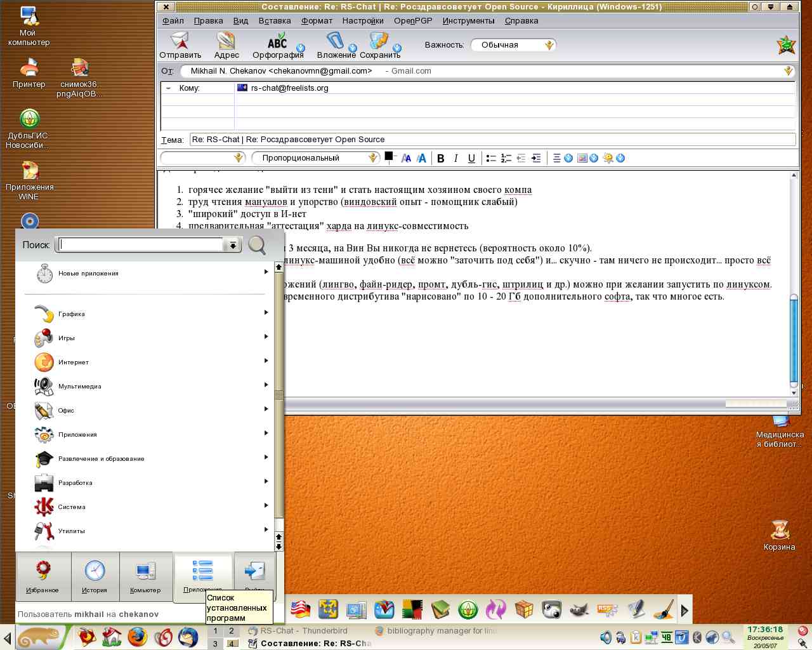Open the Важность priority dropdown
This screenshot has width=812, height=650.
tap(513, 45)
